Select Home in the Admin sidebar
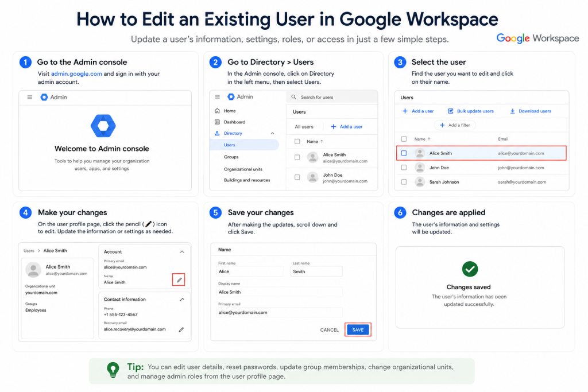 click(230, 111)
